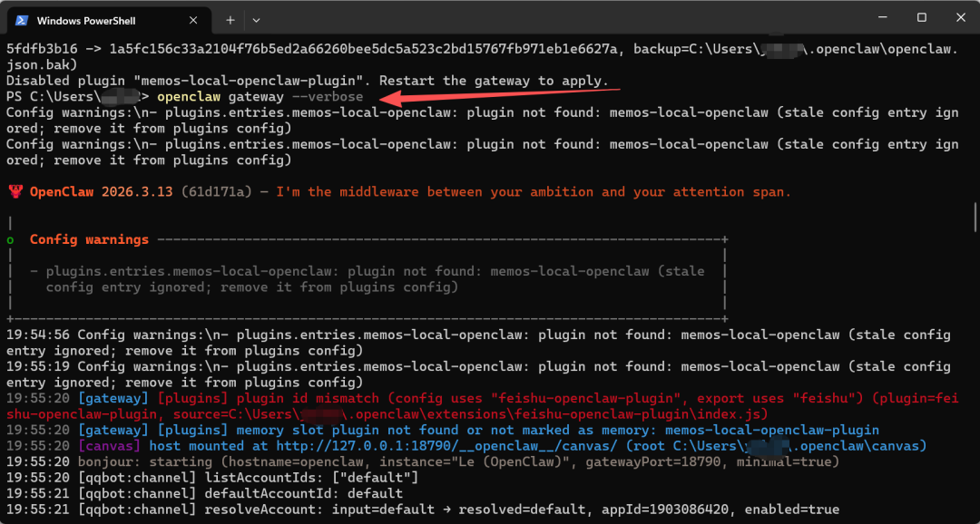Click the "plugin id mismatch" red error text
980x524 pixels.
pyautogui.click(x=298, y=398)
